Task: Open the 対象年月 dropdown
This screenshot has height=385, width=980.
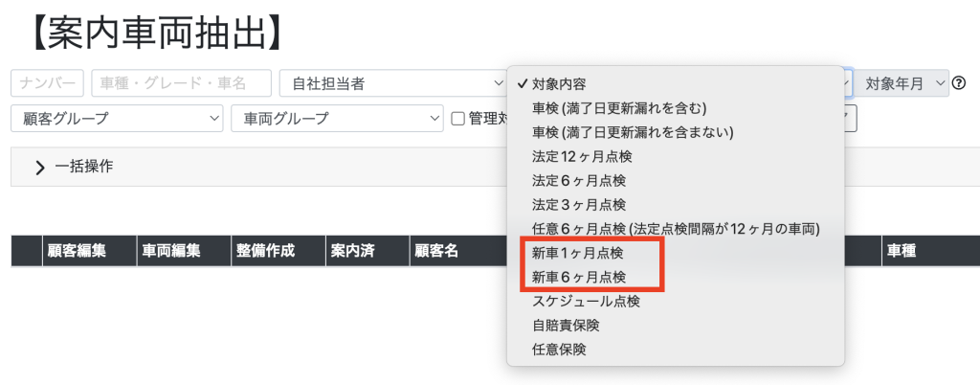Action: [x=901, y=84]
